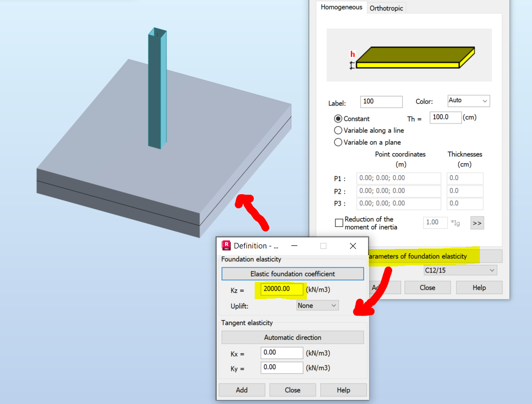
Task: Activate Automatic direction for tangent elasticity
Action: tap(292, 337)
